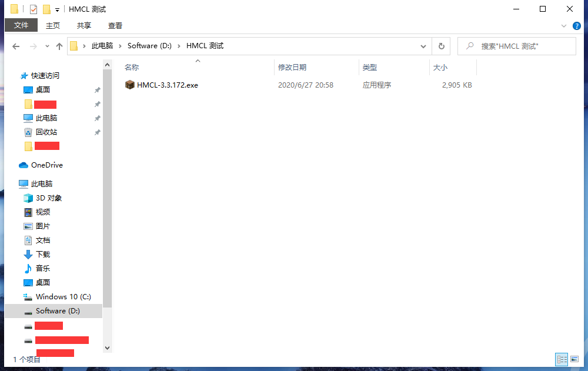Refresh the current folder view

click(x=441, y=46)
